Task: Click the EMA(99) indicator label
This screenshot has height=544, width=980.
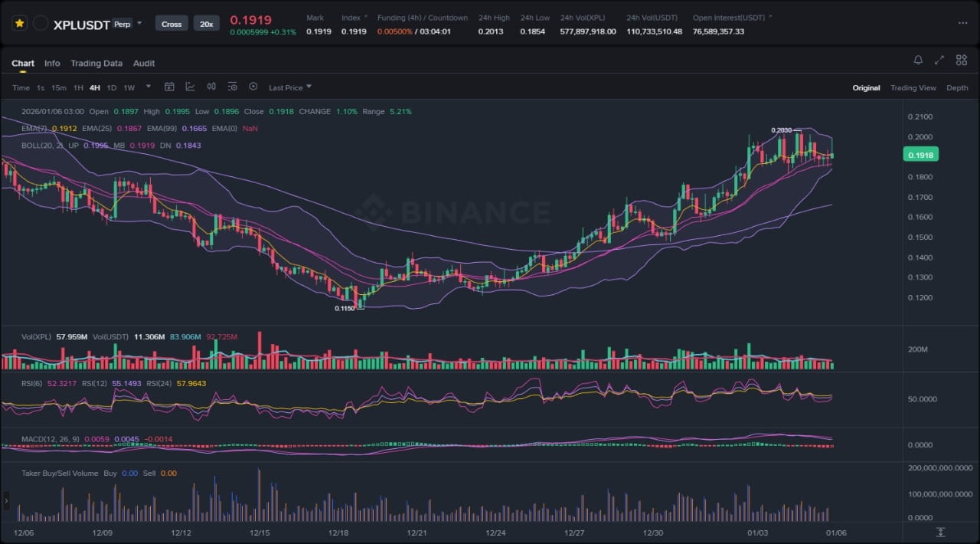Action: click(x=162, y=129)
